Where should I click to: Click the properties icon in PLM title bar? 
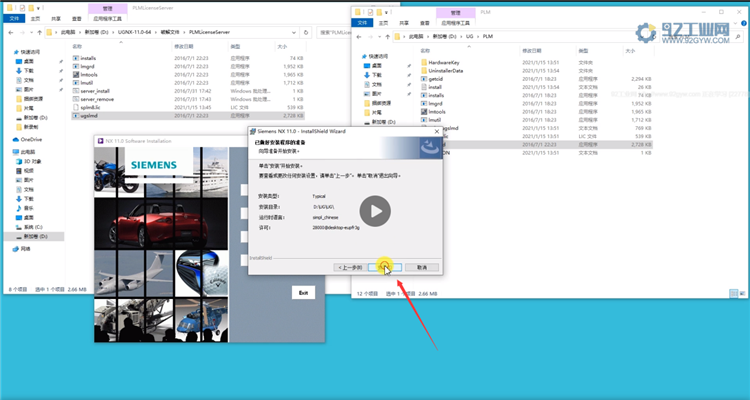point(370,12)
